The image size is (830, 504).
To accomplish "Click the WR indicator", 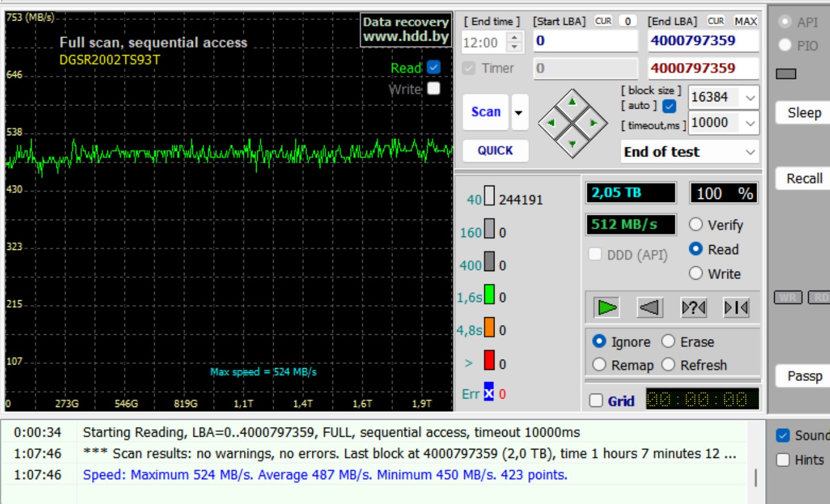I will pyautogui.click(x=788, y=297).
